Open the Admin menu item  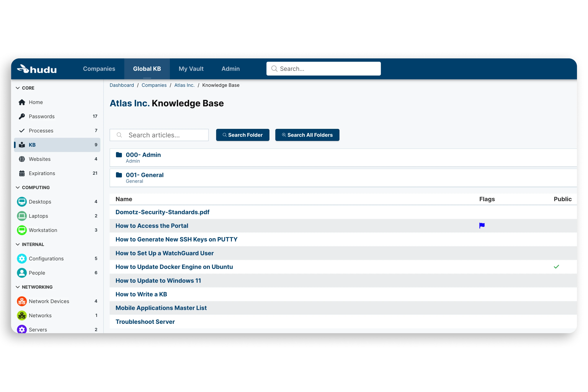(x=230, y=69)
